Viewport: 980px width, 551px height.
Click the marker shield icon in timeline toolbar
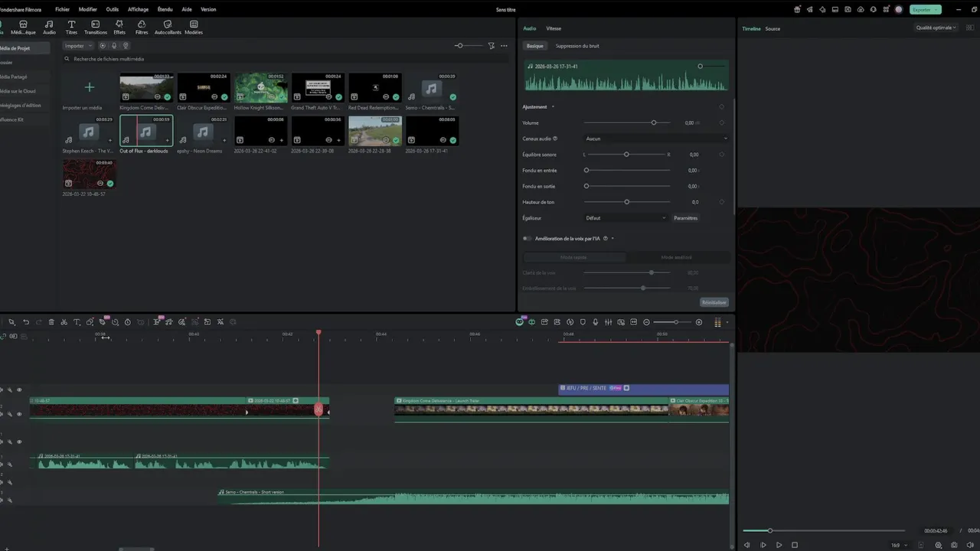click(583, 322)
